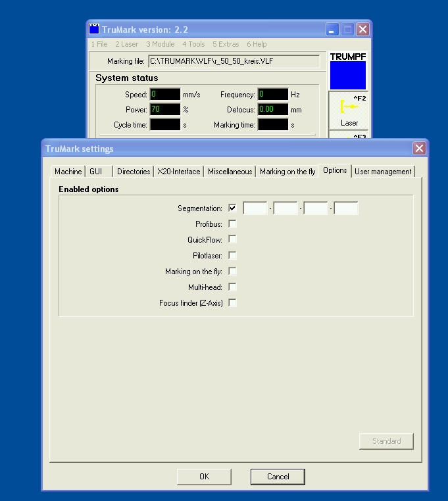Open the 6 Help menu

257,44
